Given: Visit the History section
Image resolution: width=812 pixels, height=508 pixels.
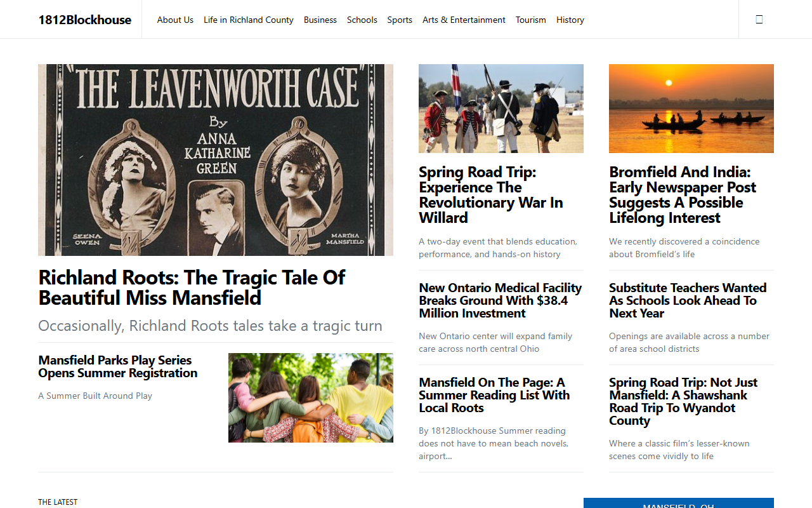Looking at the screenshot, I should click(x=570, y=20).
